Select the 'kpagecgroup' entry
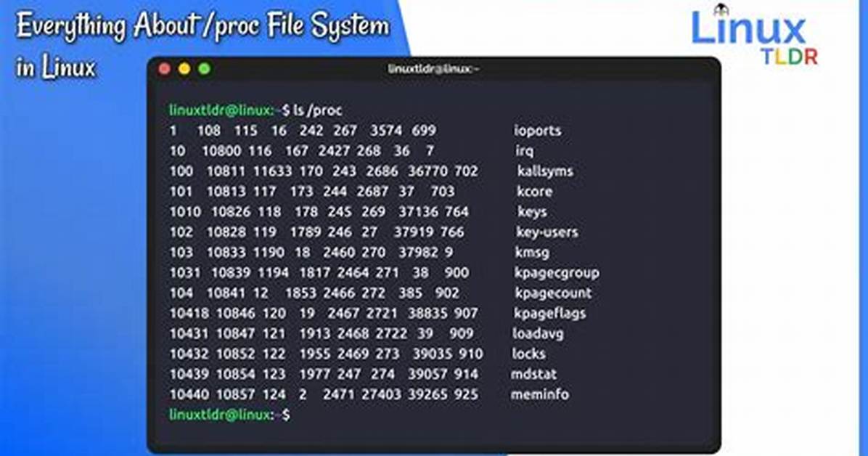This screenshot has height=456, width=868. 557,272
